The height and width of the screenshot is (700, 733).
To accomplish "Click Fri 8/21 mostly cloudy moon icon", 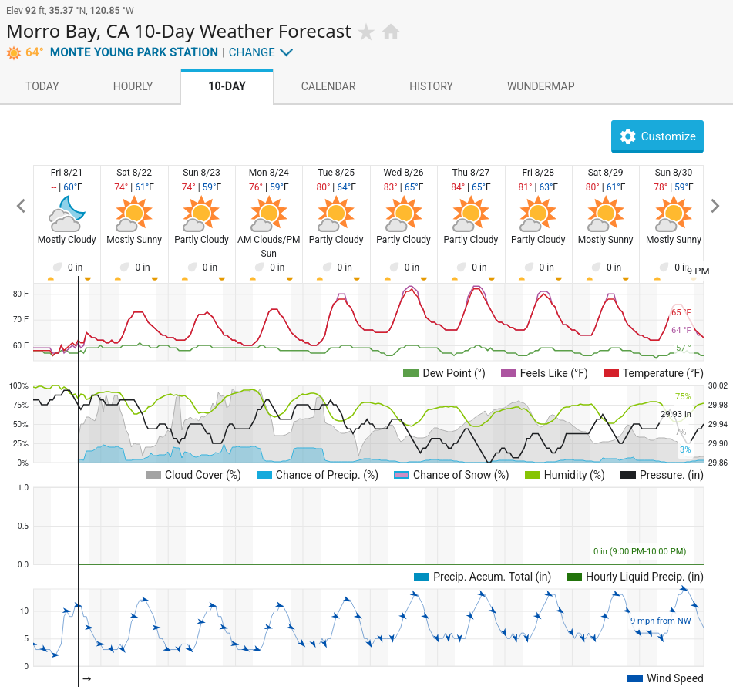I will point(67,214).
